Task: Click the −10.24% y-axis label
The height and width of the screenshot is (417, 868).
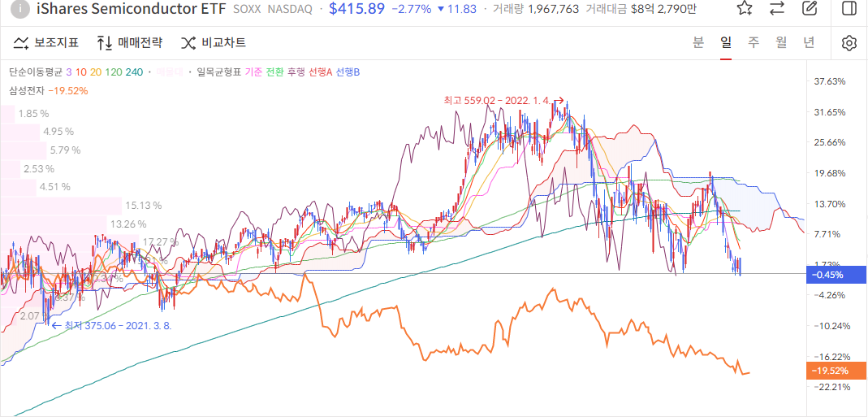Action: pos(833,325)
